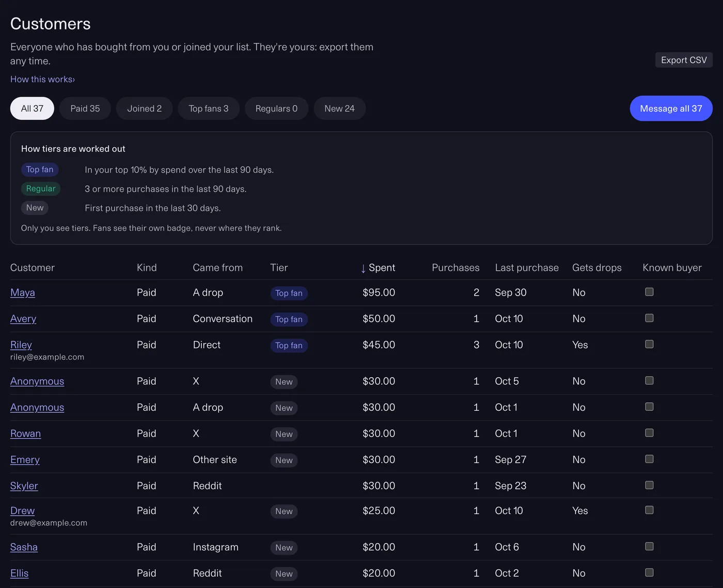Image resolution: width=723 pixels, height=588 pixels.
Task: Tick Known buyer checkbox for Sasha
Action: (649, 546)
